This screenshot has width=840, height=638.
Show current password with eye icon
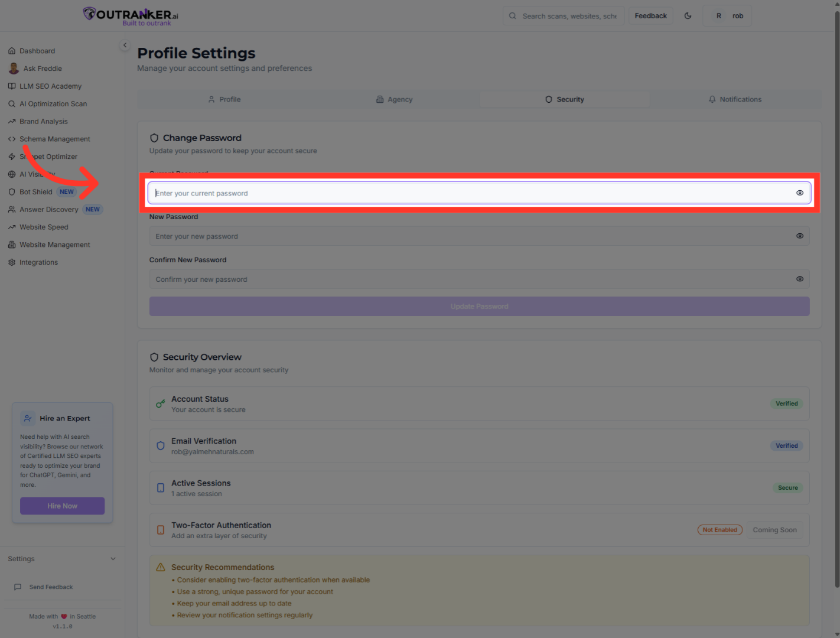click(800, 193)
